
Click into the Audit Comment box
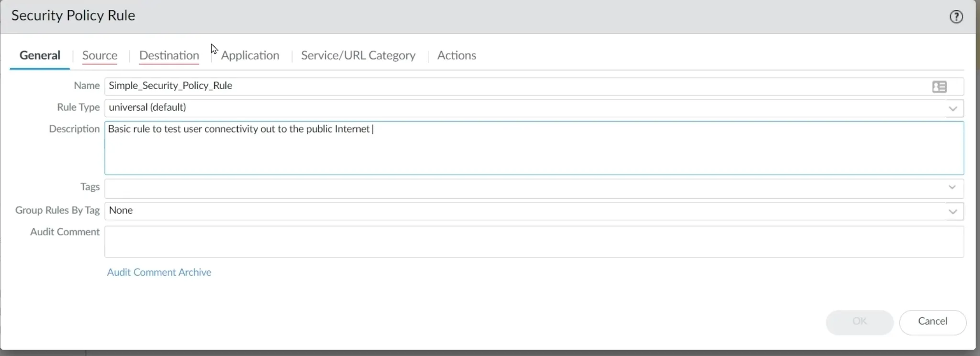click(533, 242)
